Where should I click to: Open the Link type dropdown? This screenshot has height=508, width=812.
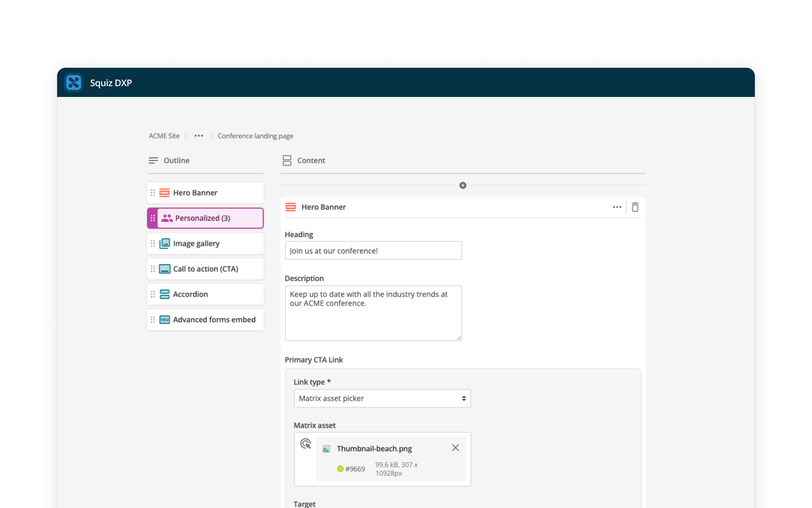(382, 398)
